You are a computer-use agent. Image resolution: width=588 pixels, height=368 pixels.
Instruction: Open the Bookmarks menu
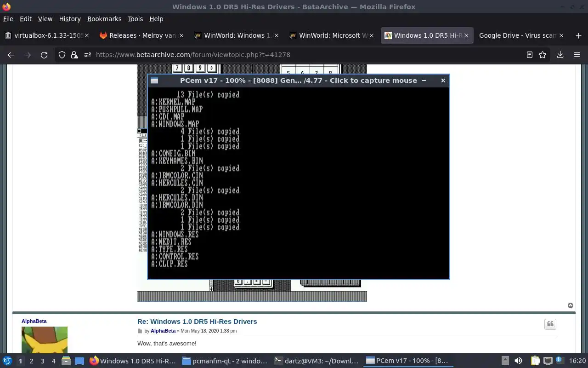104,19
